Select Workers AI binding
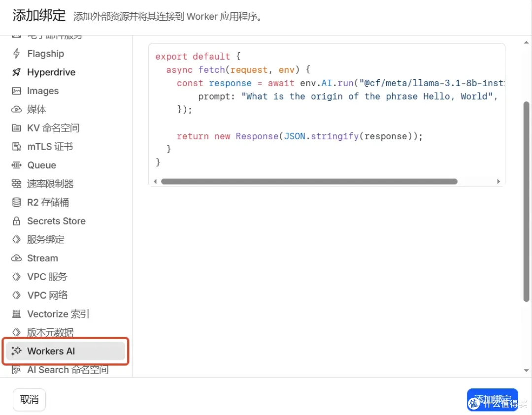Screen dimensions: 532x415 click(66, 351)
